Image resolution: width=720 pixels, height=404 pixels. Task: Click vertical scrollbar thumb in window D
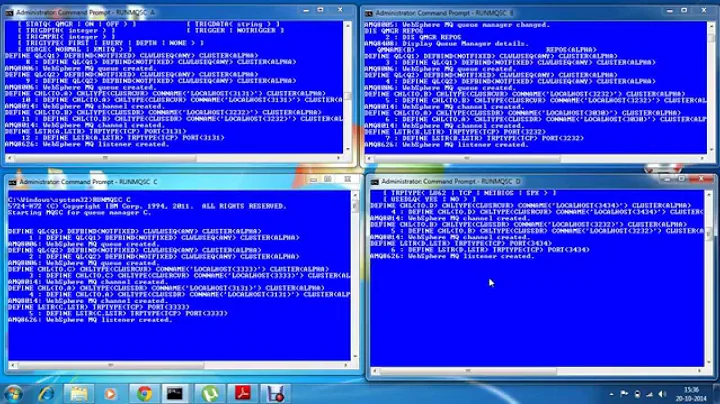pyautogui.click(x=709, y=234)
